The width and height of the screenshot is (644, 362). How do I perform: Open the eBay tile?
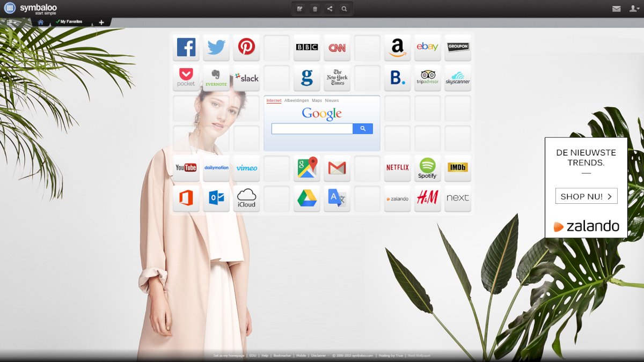coord(428,48)
